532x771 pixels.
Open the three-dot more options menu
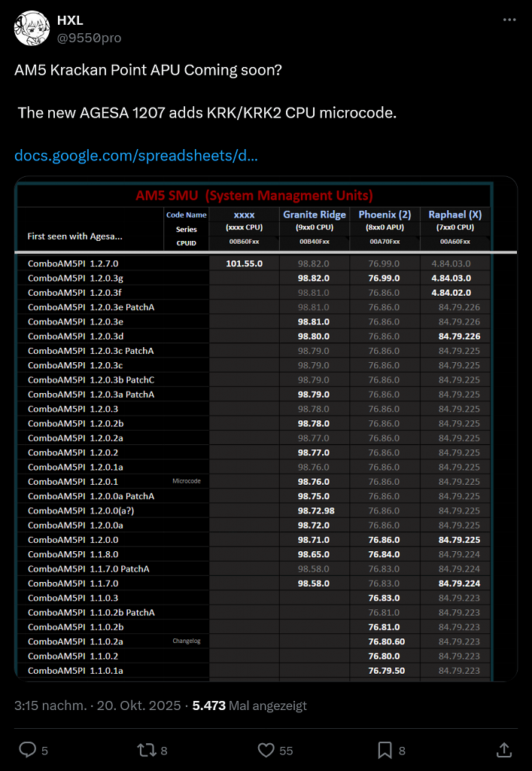click(x=509, y=20)
